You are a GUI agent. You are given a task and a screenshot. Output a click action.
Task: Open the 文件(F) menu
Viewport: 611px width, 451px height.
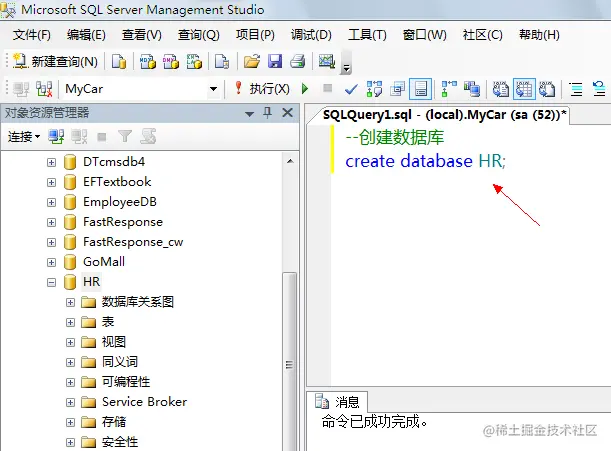click(x=32, y=35)
